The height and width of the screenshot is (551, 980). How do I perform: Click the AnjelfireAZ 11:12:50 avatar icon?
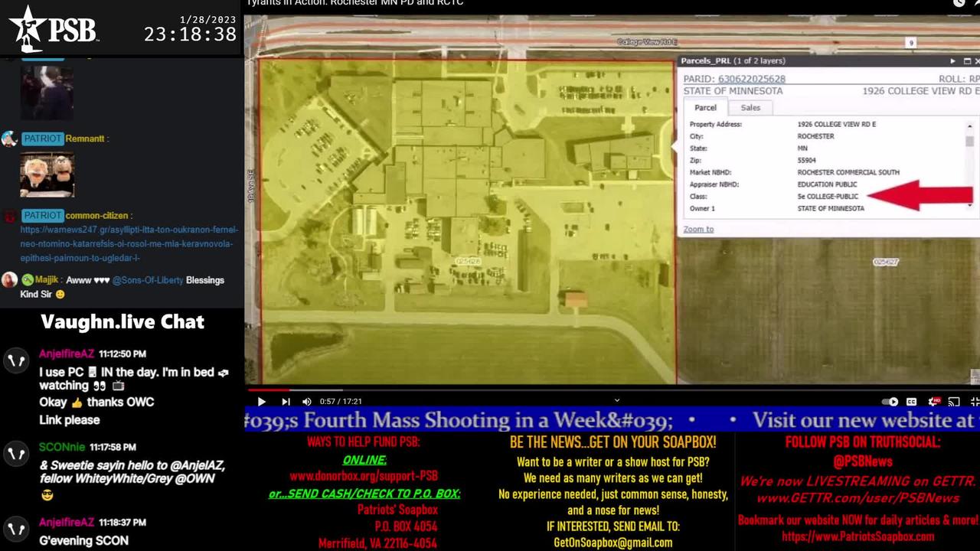pyautogui.click(x=16, y=361)
